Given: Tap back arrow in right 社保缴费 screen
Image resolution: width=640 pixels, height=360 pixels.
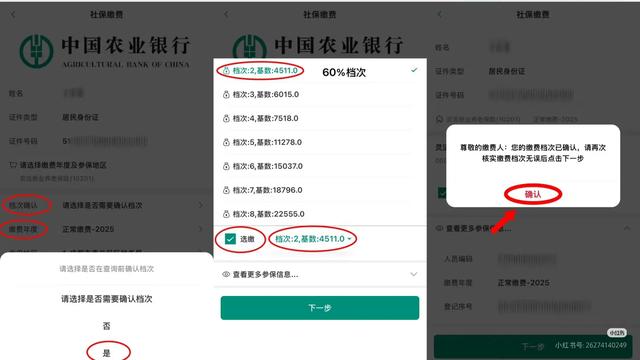Looking at the screenshot, I should (439, 15).
